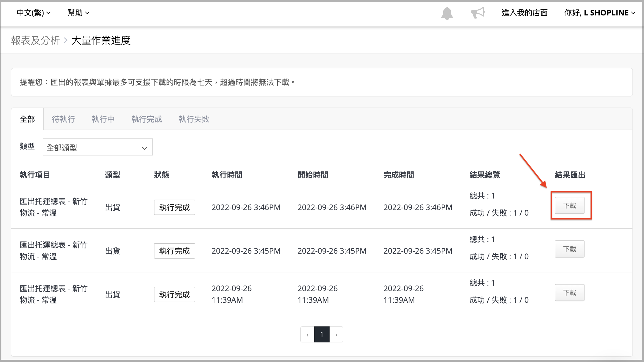Click the 完成時間 column header

pos(399,175)
